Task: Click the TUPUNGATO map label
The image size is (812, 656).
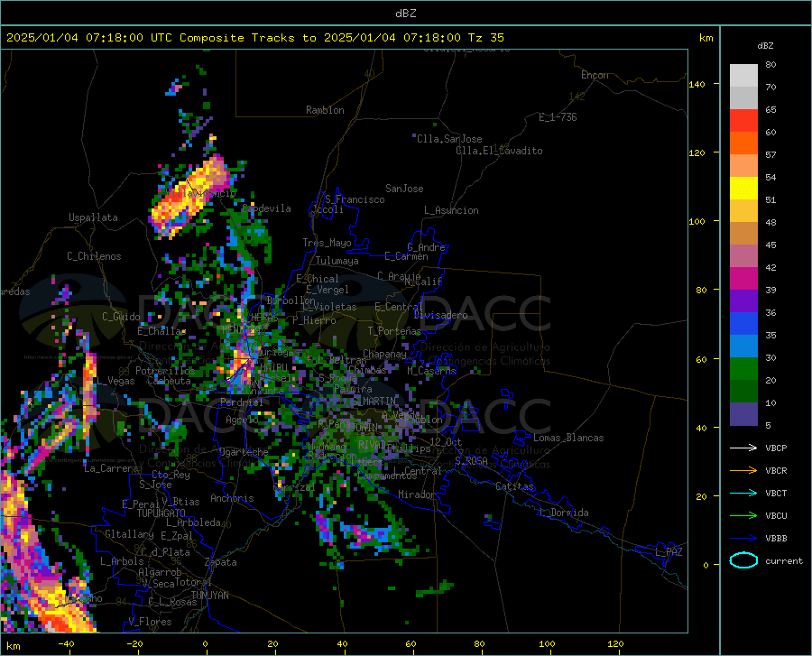Action: (x=161, y=513)
